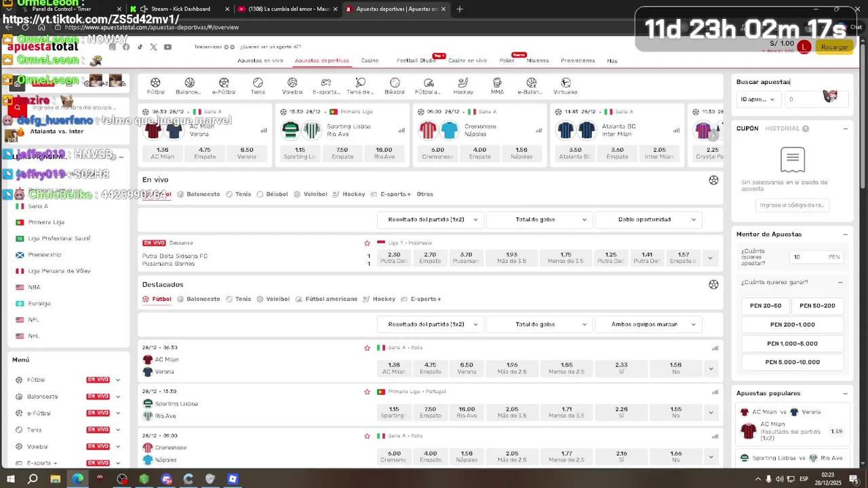Open the Facebook social icon in header
The image size is (868, 488).
click(x=126, y=47)
